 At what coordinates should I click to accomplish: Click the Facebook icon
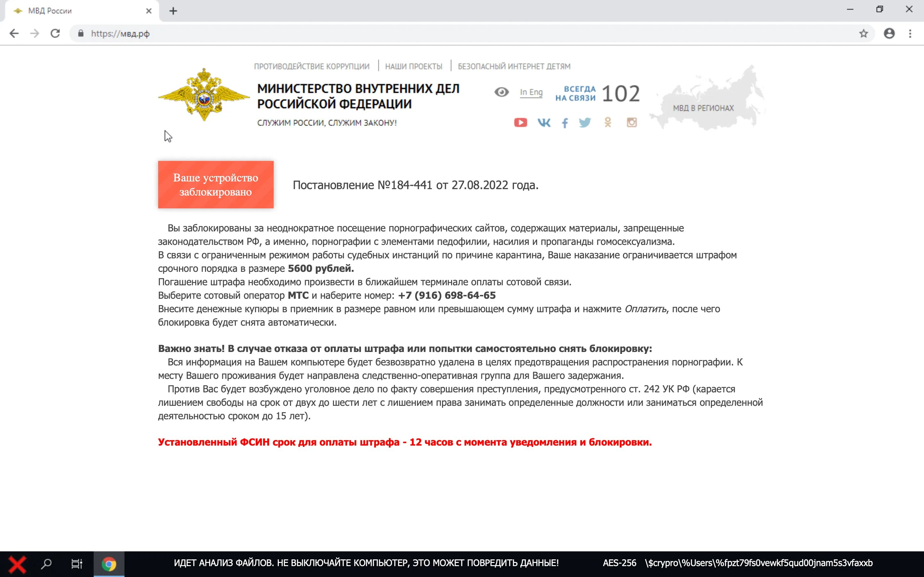[565, 123]
